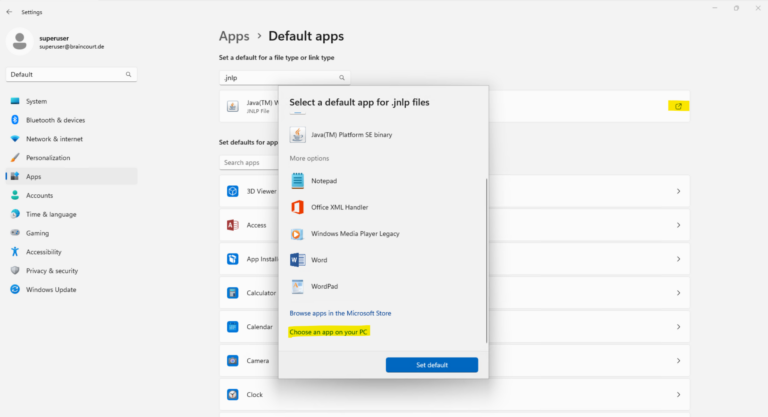
Task: Expand the 3D Viewer entry chevron
Action: tap(678, 191)
